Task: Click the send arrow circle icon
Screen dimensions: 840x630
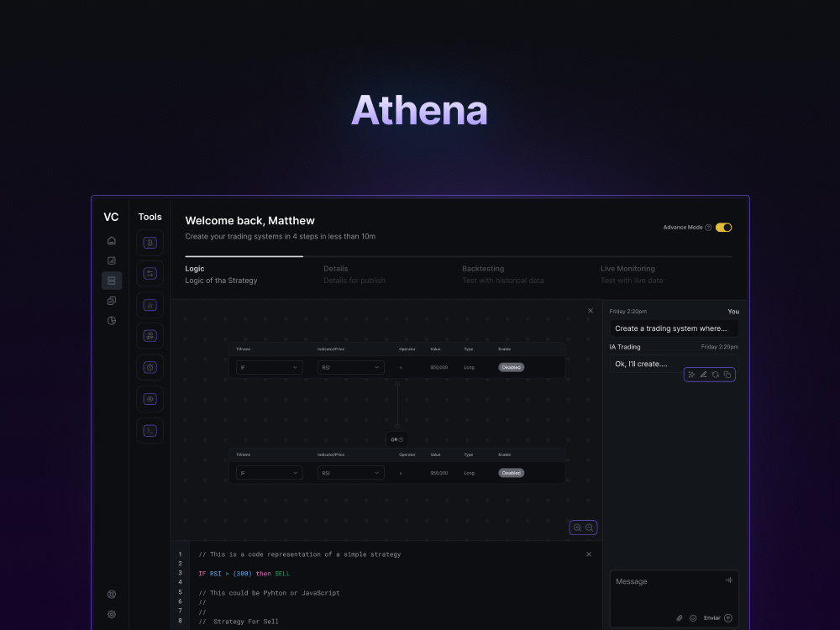Action: click(x=728, y=618)
